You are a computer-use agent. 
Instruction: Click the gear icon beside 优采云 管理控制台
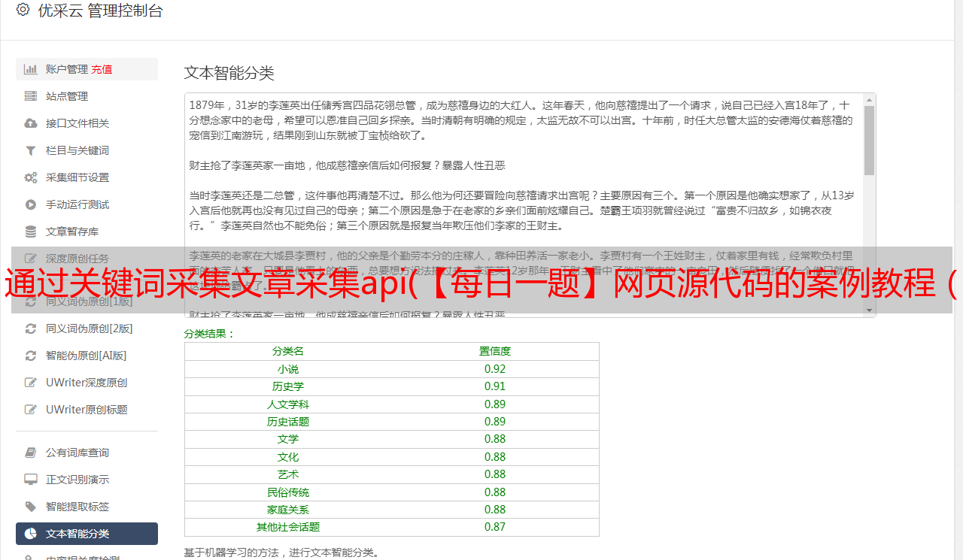click(23, 10)
